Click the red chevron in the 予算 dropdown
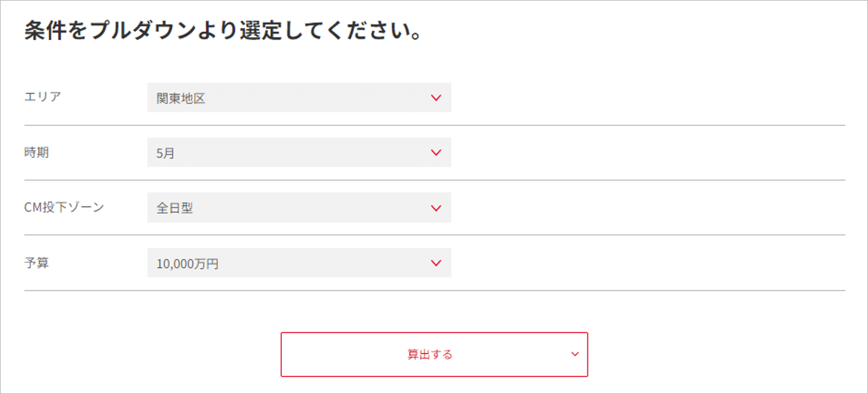 [x=436, y=263]
